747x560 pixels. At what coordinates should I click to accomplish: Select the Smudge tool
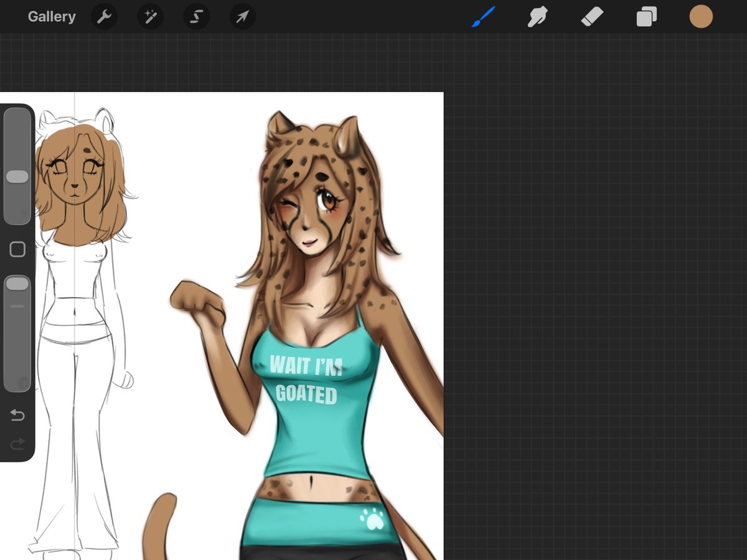coord(537,17)
